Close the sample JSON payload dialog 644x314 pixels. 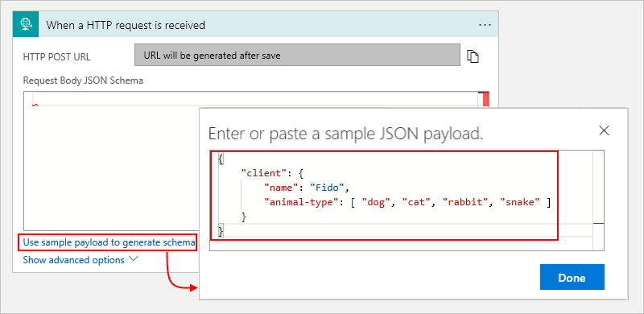coord(604,130)
